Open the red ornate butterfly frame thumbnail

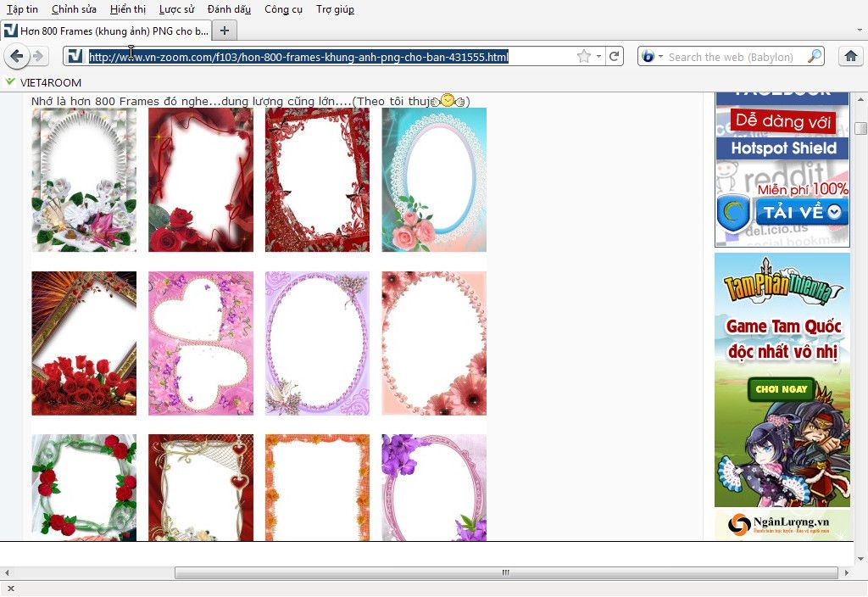pyautogui.click(x=317, y=180)
